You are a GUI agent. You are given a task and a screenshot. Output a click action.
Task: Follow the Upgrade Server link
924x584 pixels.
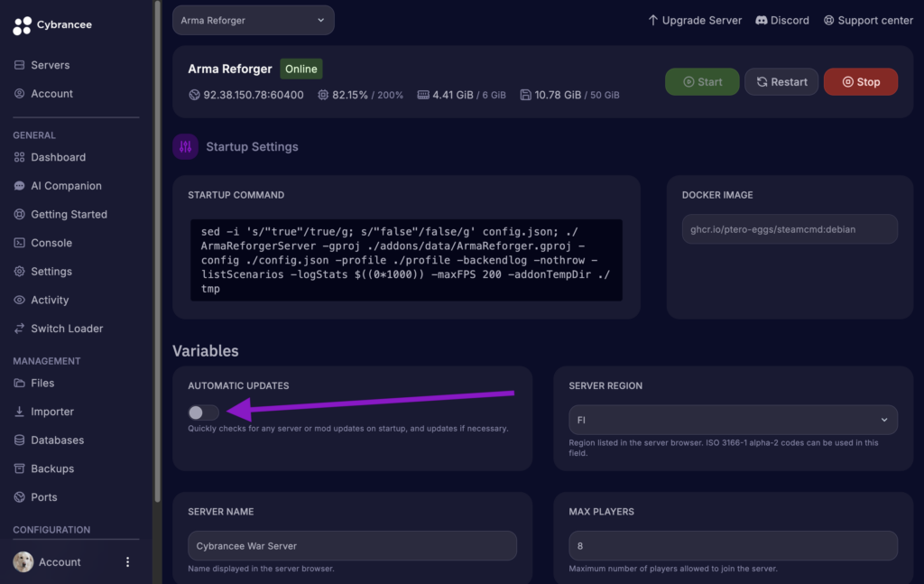pos(695,20)
